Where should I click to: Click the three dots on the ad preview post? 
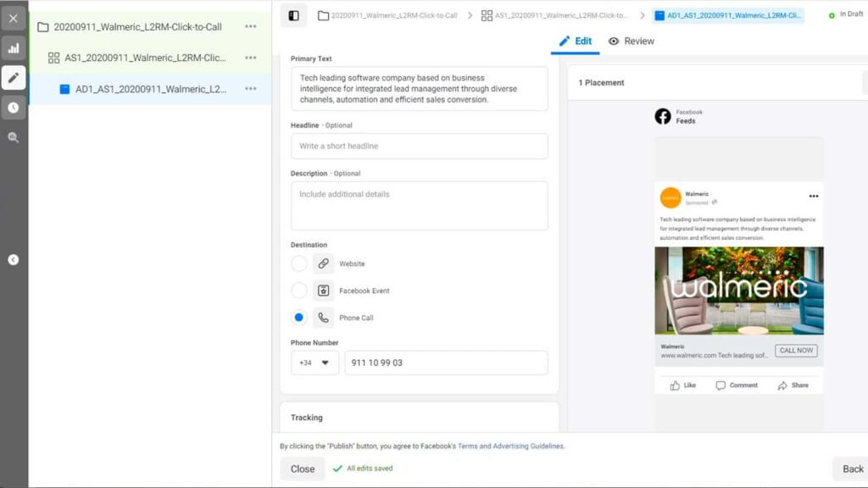click(x=814, y=197)
